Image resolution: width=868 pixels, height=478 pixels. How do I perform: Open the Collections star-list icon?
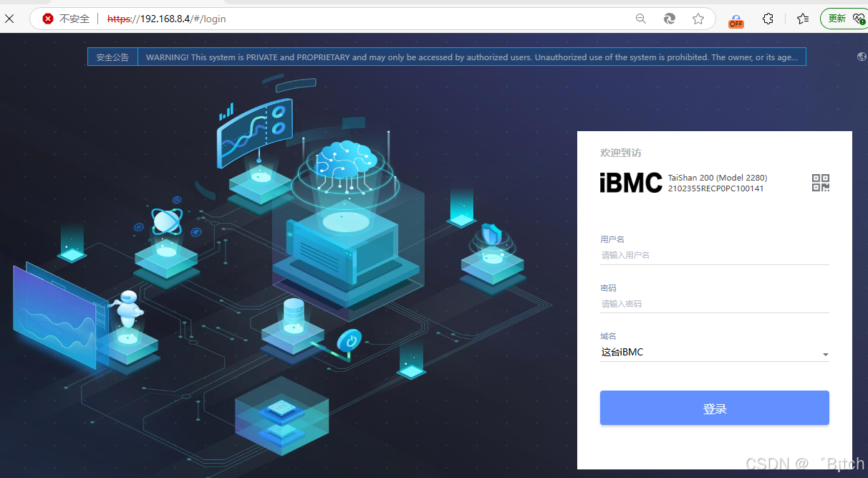[803, 19]
